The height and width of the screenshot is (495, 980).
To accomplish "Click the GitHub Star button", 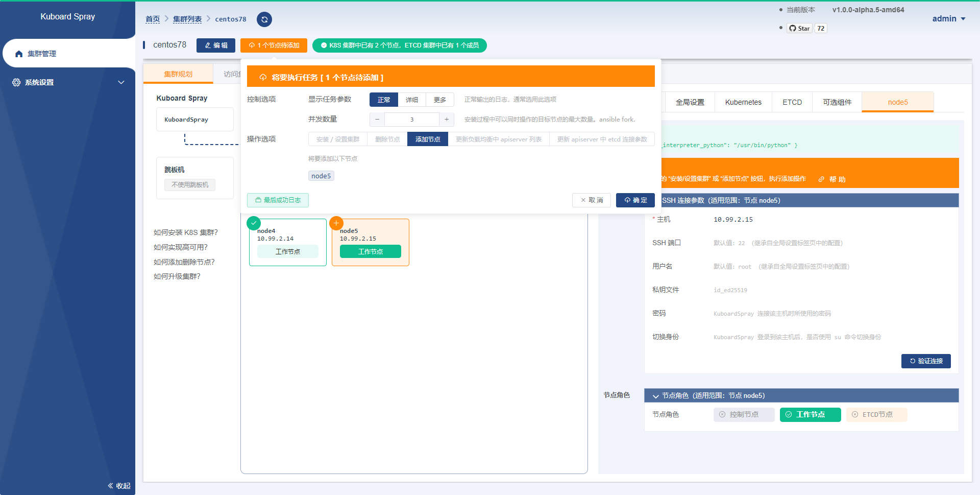I will coord(799,28).
